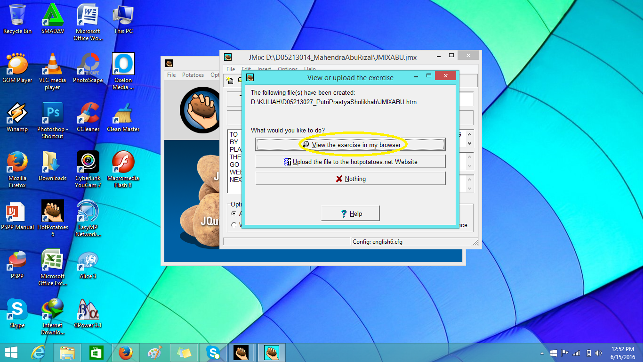Open Help in the View or upload dialog
The image size is (644, 362).
[x=350, y=214]
